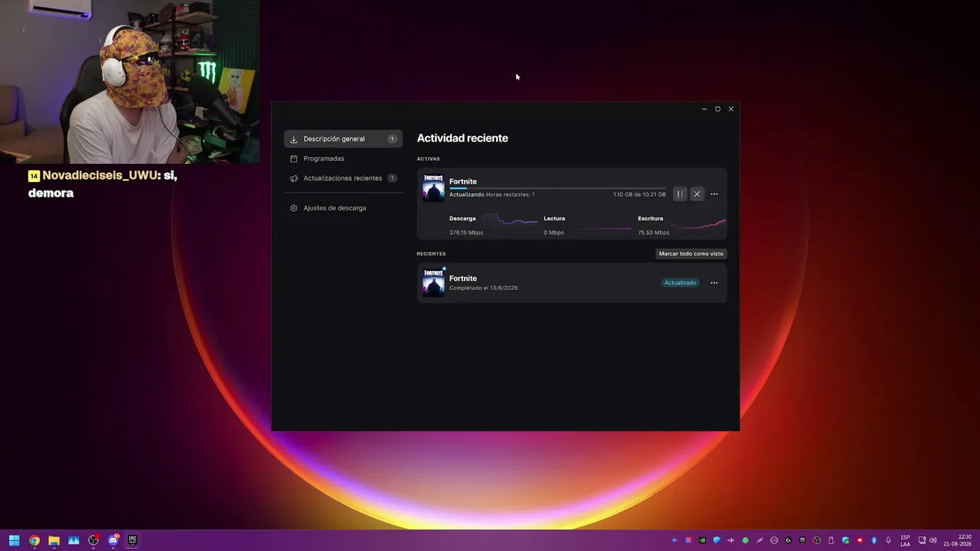Viewport: 980px width, 551px height.
Task: Open more options for the completed Fortnite entry
Action: point(714,283)
